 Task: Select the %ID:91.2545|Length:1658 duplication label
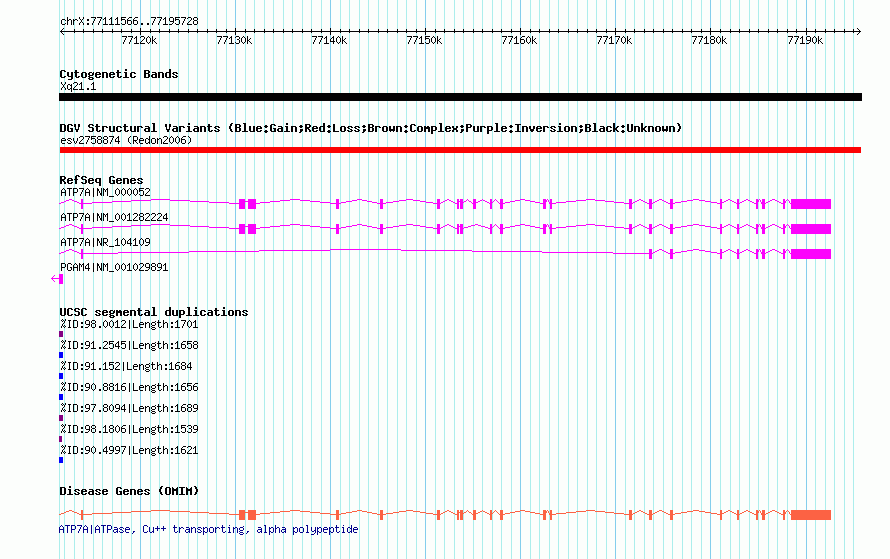tap(129, 346)
